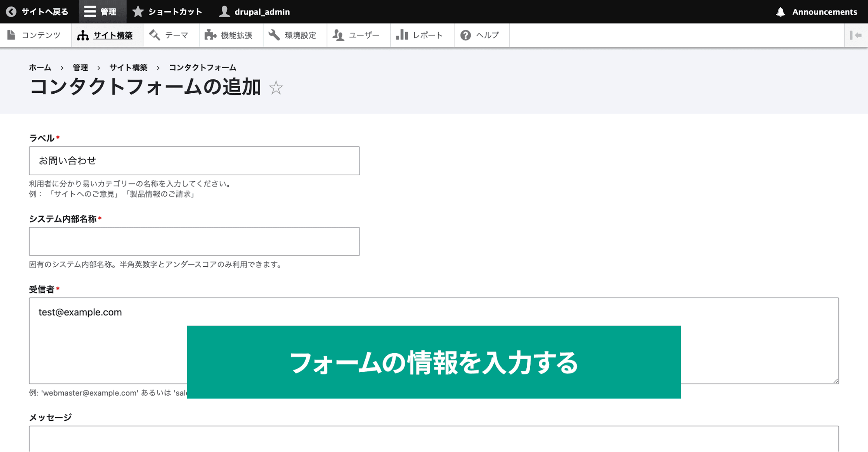The image size is (868, 452).
Task: Click the レポート bar chart icon
Action: point(402,35)
